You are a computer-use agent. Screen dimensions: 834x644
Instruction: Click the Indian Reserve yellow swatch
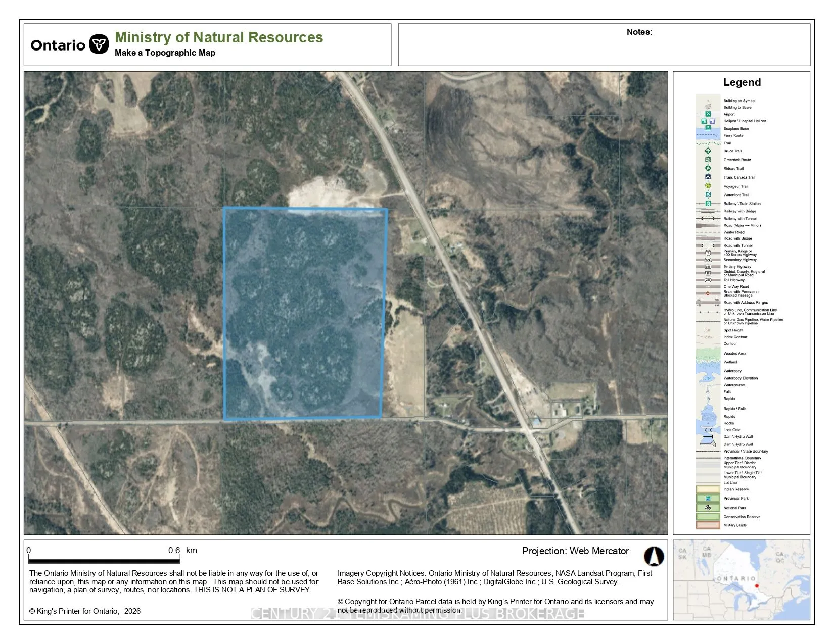pos(708,489)
